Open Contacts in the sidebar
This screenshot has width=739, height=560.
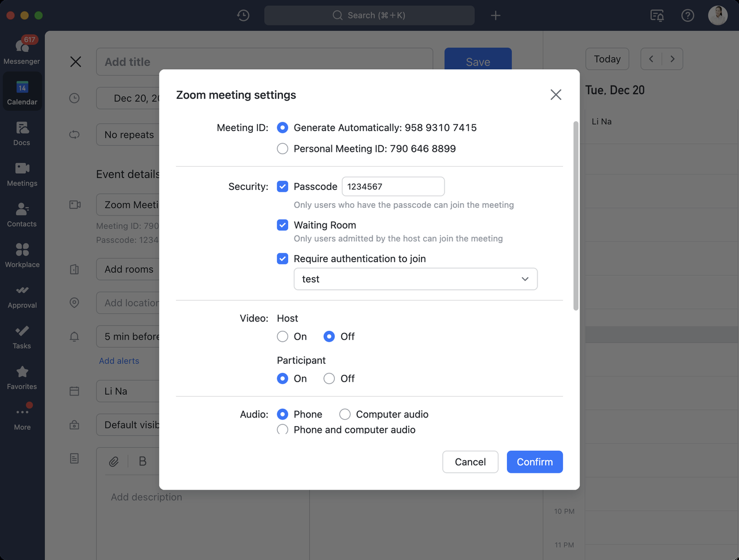[x=22, y=214]
